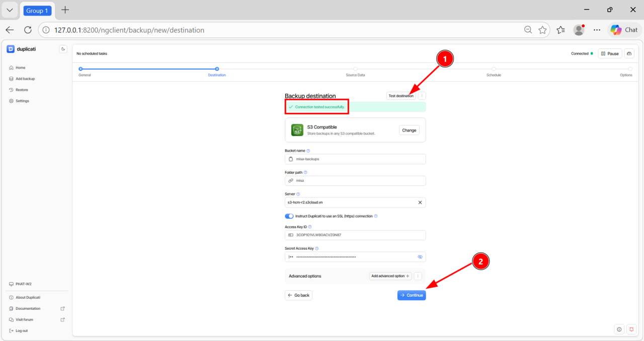
Task: Click the Bucket name help icon
Action: (x=308, y=151)
